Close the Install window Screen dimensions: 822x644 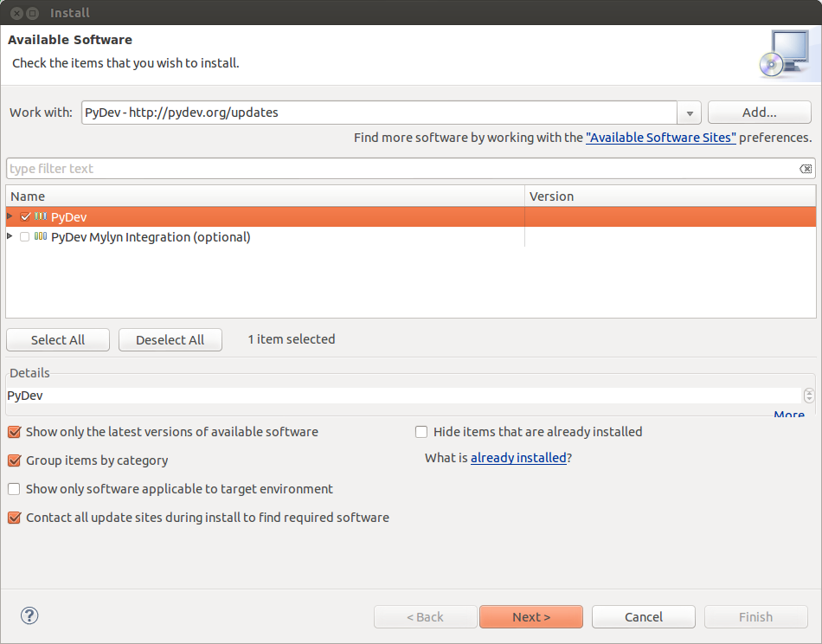coord(16,13)
